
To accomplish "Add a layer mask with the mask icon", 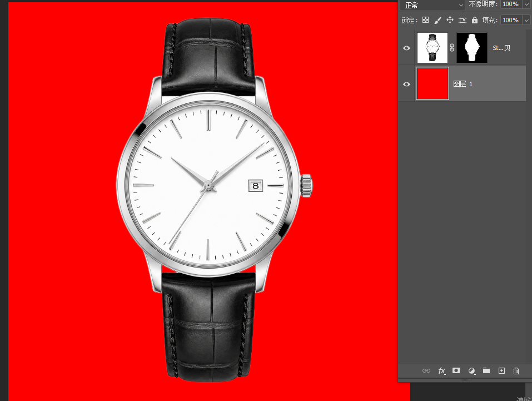I will coord(456,370).
